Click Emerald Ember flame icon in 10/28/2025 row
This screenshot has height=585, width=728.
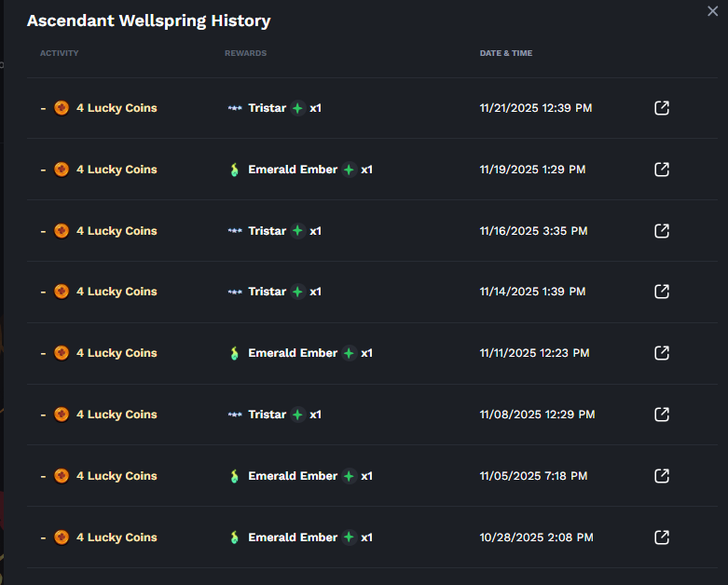pos(235,537)
